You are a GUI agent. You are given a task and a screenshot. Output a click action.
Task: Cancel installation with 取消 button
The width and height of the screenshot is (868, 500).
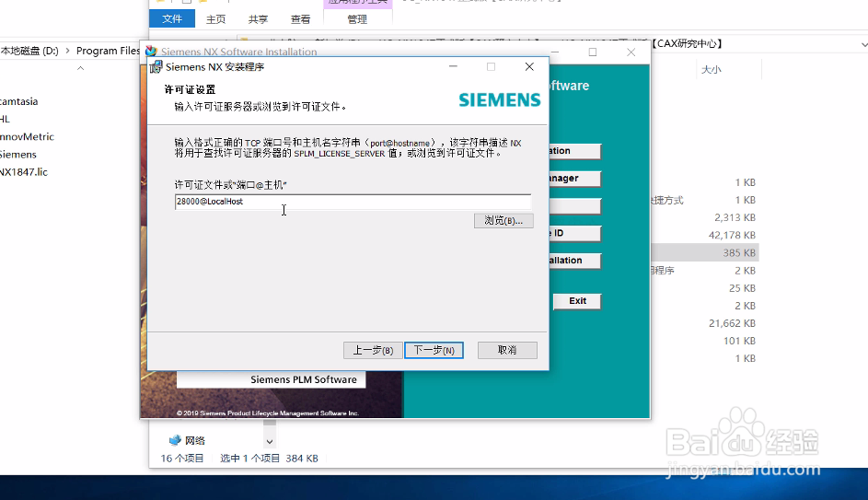coord(507,350)
